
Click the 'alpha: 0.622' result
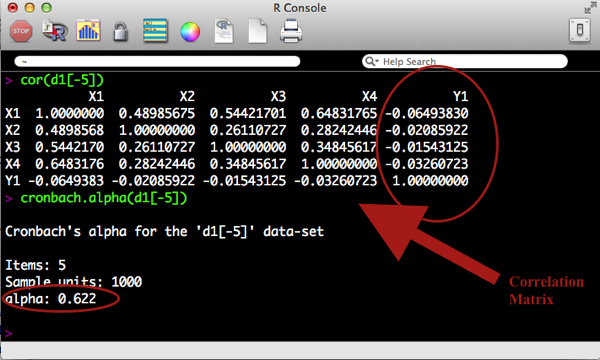(51, 298)
